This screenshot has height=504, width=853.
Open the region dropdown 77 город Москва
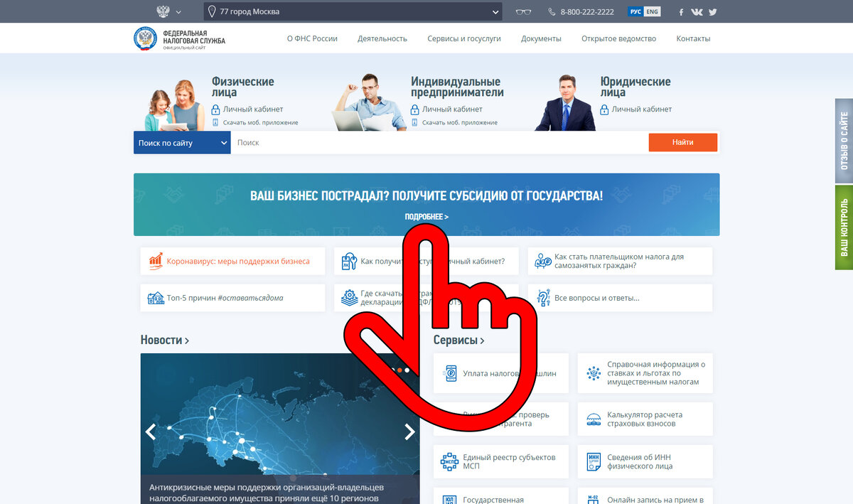pos(353,11)
